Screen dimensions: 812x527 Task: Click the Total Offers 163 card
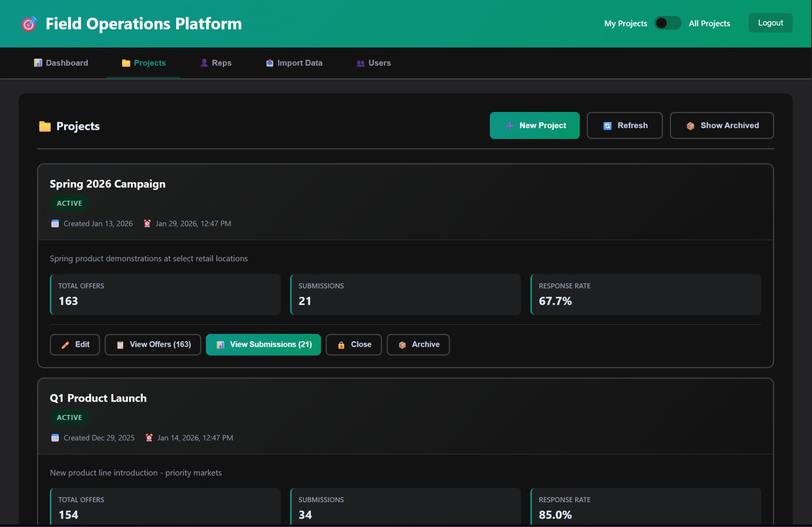point(165,295)
